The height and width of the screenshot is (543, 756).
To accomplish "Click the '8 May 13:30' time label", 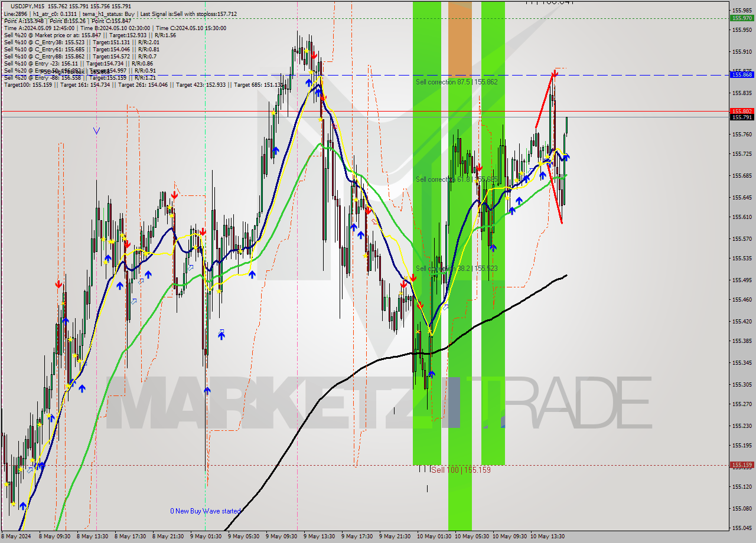I will (x=93, y=537).
